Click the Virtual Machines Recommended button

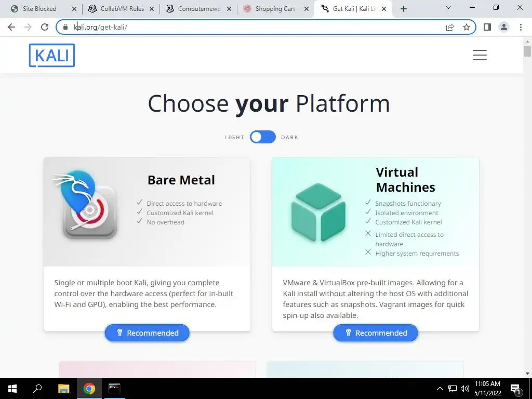(x=376, y=333)
